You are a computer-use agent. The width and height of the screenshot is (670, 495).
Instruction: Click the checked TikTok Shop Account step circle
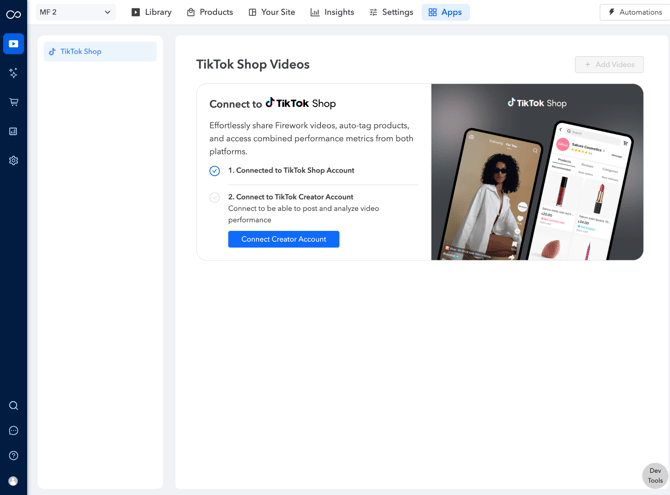pyautogui.click(x=214, y=171)
